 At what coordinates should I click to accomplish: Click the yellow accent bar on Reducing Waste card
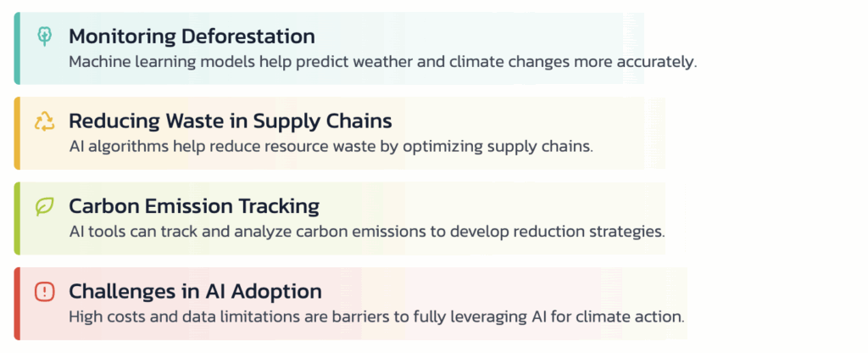point(17,133)
